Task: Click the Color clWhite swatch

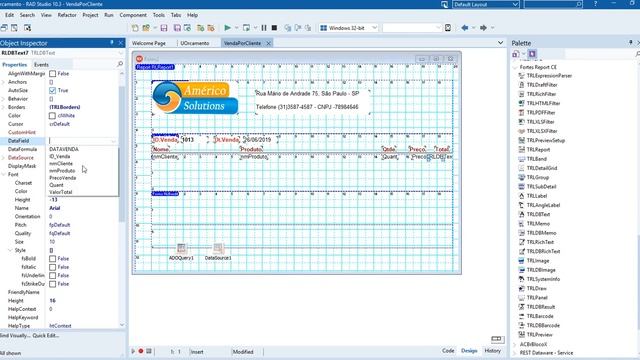Action: [52, 116]
